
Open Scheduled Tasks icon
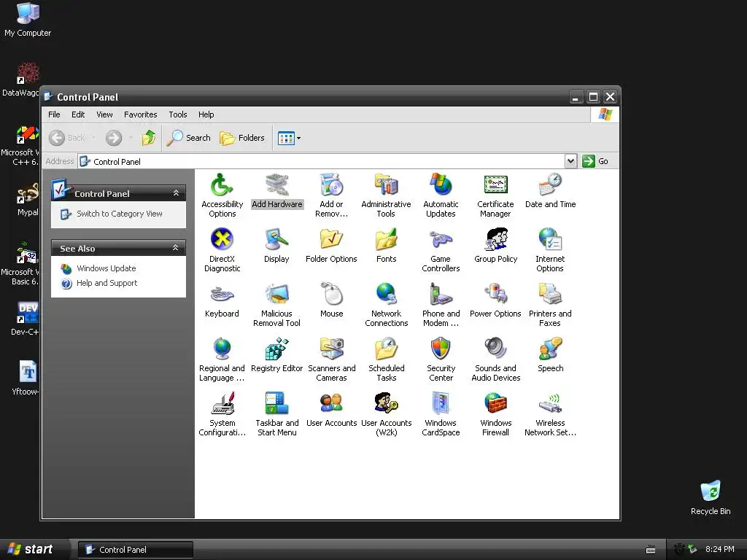(386, 359)
